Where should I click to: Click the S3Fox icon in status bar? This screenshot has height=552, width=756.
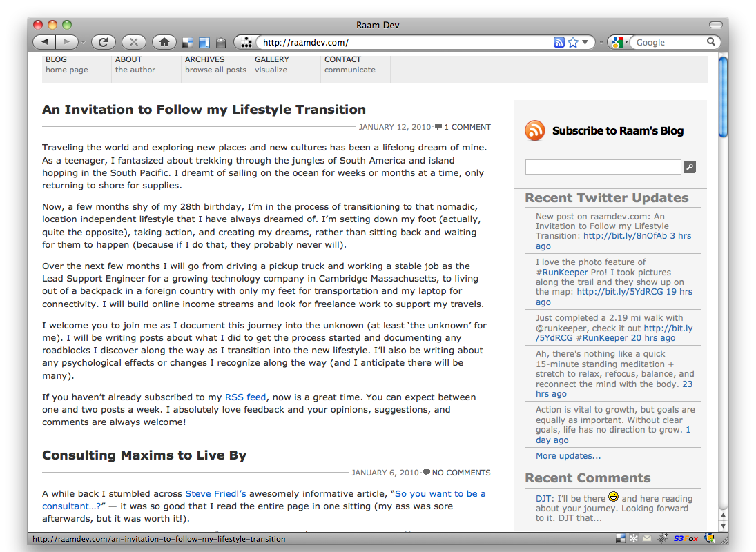(x=686, y=538)
